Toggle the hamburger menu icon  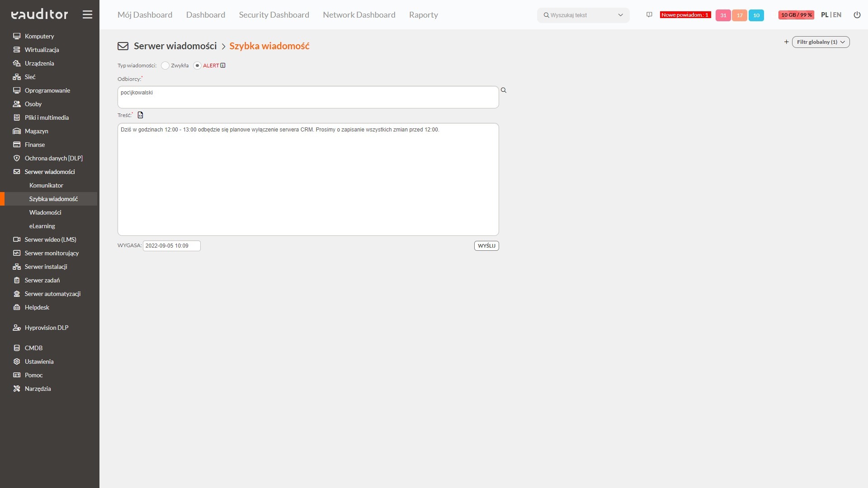(x=87, y=14)
